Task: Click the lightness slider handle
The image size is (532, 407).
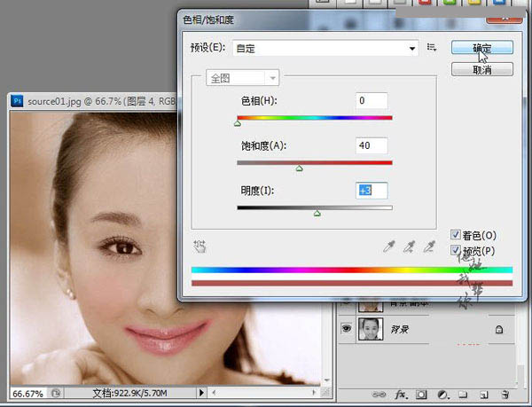Action: (x=317, y=214)
